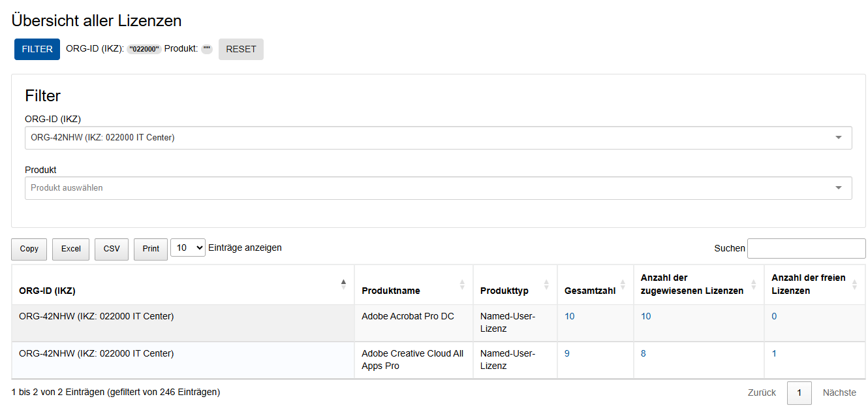The height and width of the screenshot is (416, 868).
Task: Export the table as CSV
Action: pos(112,249)
